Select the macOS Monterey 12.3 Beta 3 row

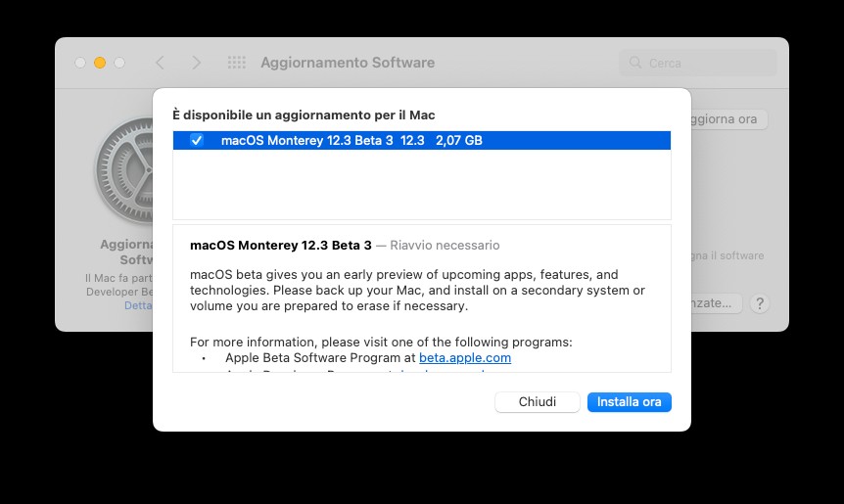[422, 140]
